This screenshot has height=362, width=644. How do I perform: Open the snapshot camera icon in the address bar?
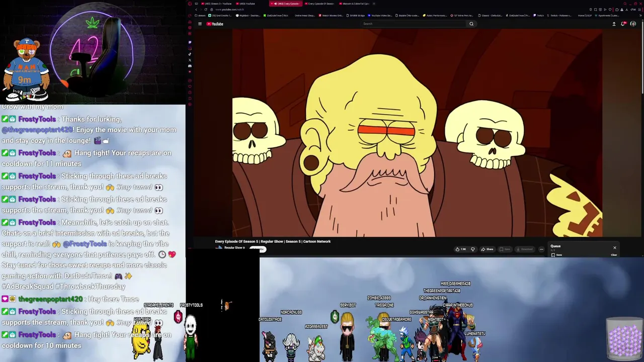(x=595, y=10)
